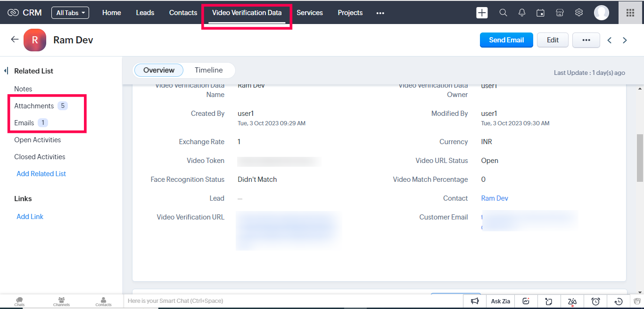644x309 pixels.
Task: Open the marketplace store icon
Action: [560, 13]
